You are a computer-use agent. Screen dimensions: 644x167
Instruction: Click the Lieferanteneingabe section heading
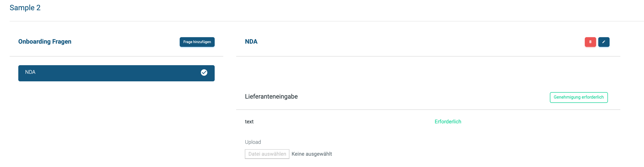click(x=271, y=96)
